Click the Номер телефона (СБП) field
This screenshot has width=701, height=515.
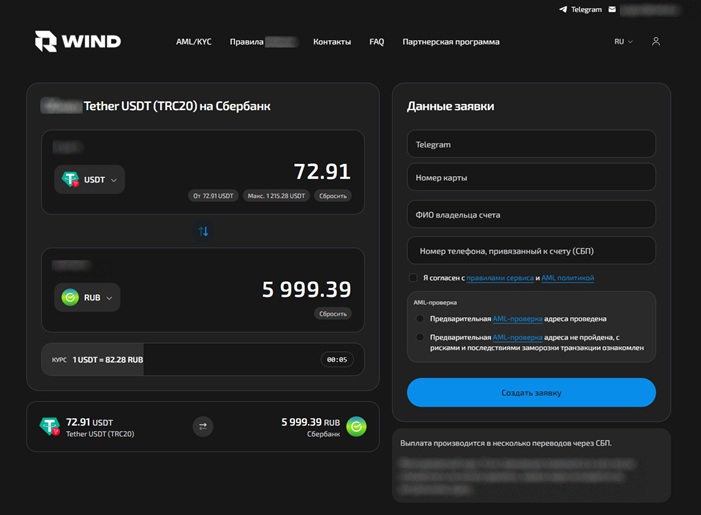click(x=531, y=250)
